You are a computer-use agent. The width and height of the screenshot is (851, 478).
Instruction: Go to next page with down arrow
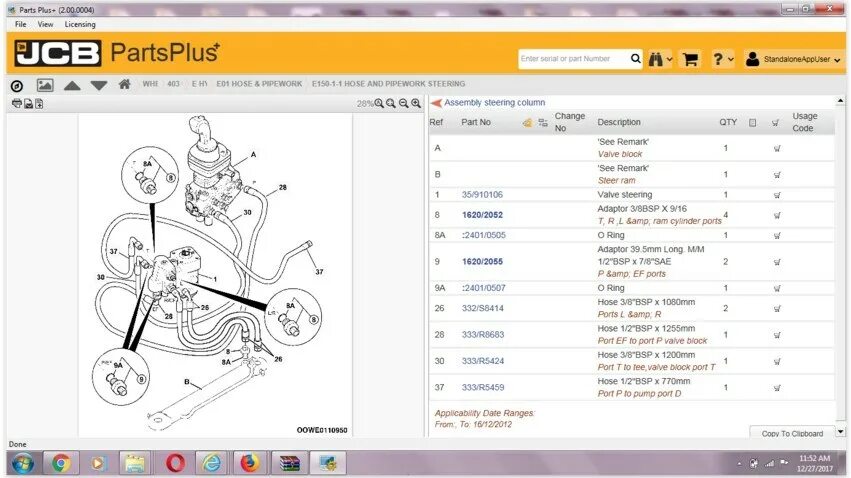[99, 85]
